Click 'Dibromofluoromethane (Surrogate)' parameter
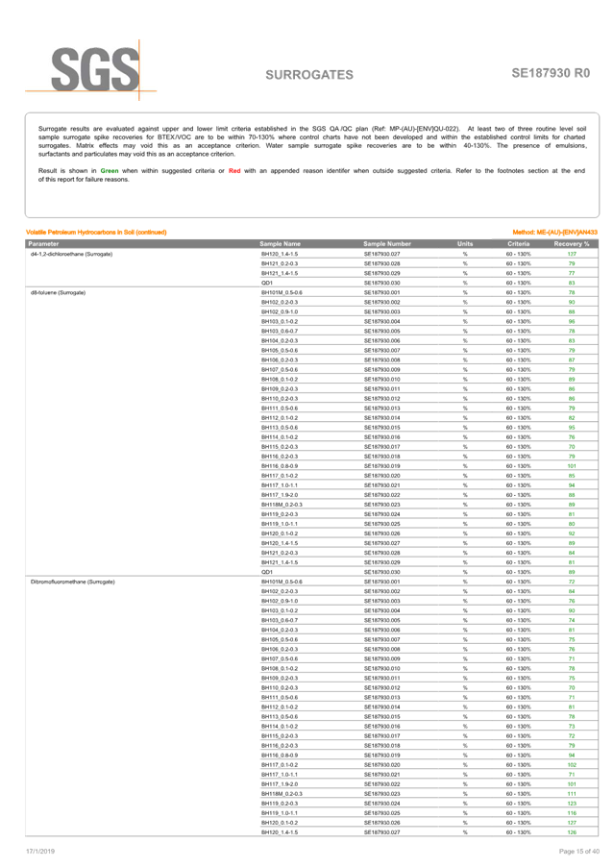The image size is (613, 868). point(72,582)
